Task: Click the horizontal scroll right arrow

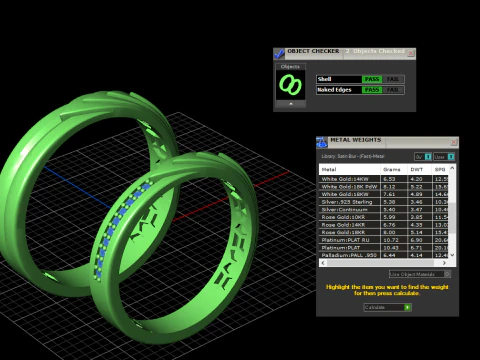Action: pyautogui.click(x=444, y=263)
